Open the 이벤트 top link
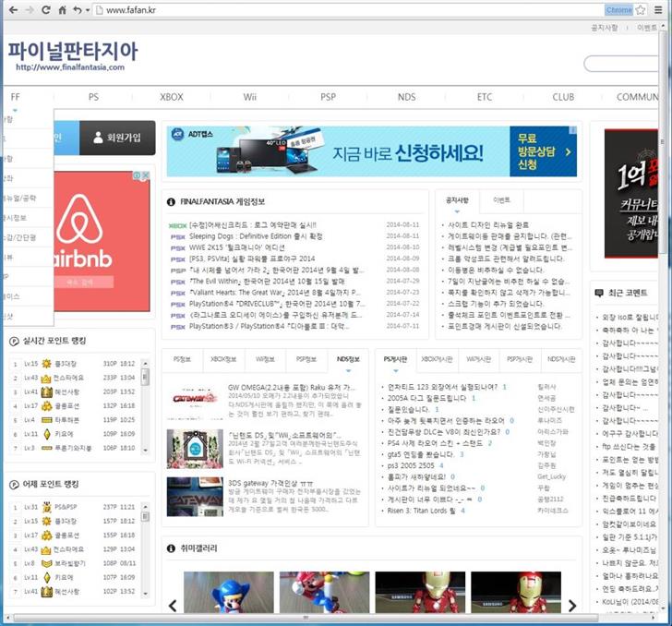The width and height of the screenshot is (672, 626). 646,28
